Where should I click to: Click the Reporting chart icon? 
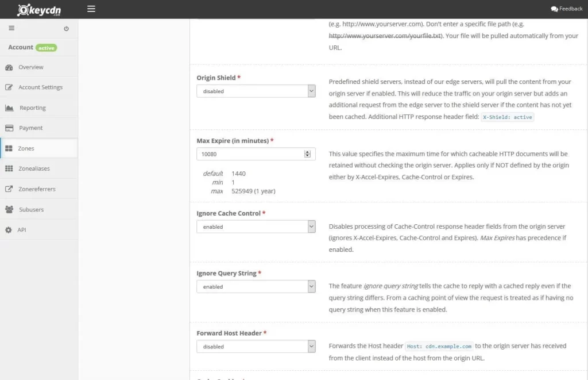pyautogui.click(x=9, y=108)
